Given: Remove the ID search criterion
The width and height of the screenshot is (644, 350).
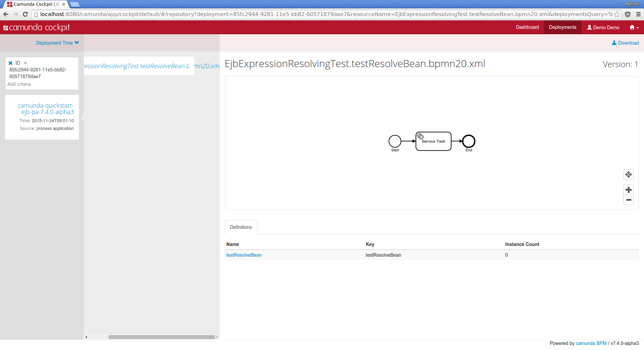Looking at the screenshot, I should point(10,63).
